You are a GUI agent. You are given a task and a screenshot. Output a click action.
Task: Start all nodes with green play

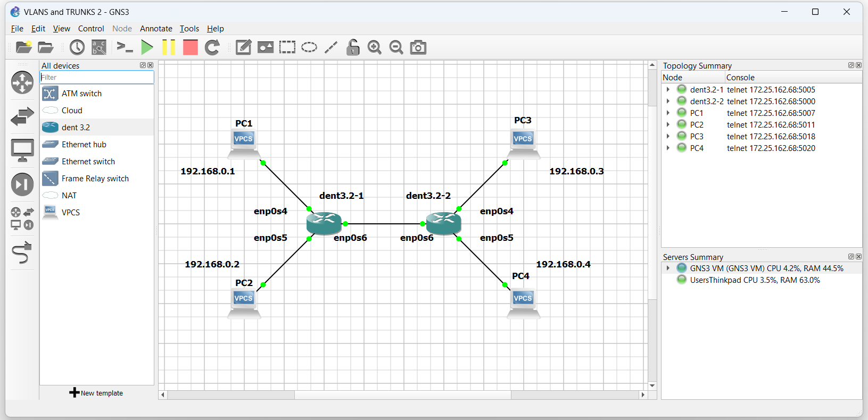click(147, 47)
